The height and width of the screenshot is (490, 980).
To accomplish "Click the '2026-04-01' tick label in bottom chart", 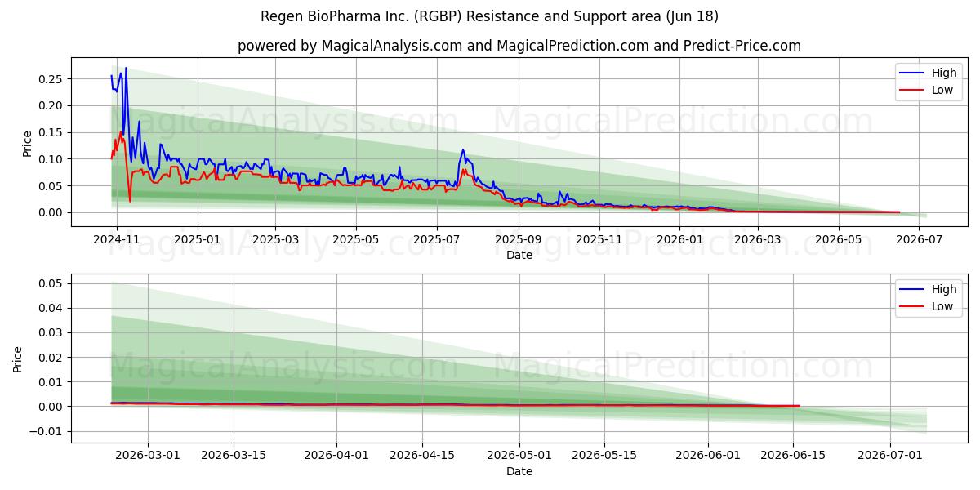I will point(337,456).
